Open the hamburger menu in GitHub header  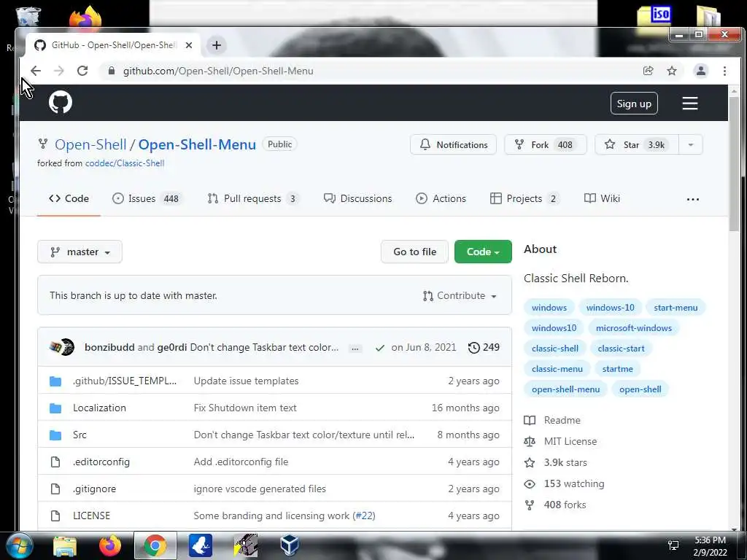tap(689, 104)
